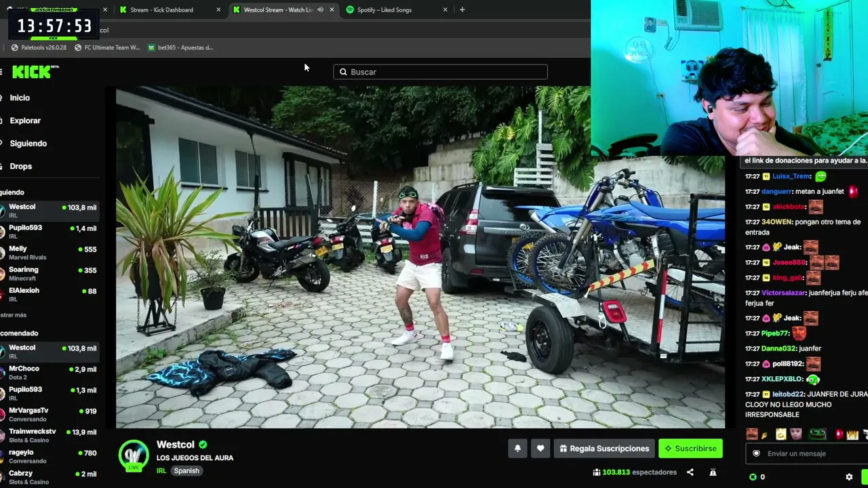Viewport: 868px width, 488px height.
Task: Click the viewers icon beside 103.813
Action: (x=597, y=472)
